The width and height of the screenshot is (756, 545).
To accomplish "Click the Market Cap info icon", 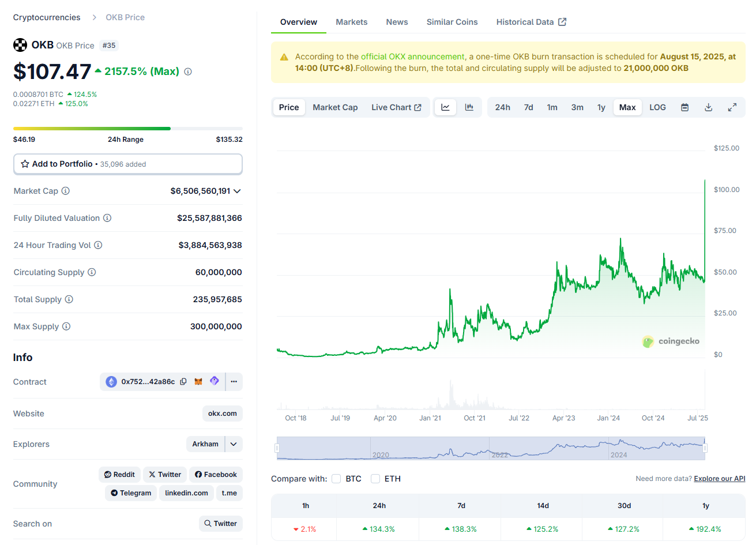I will click(66, 191).
